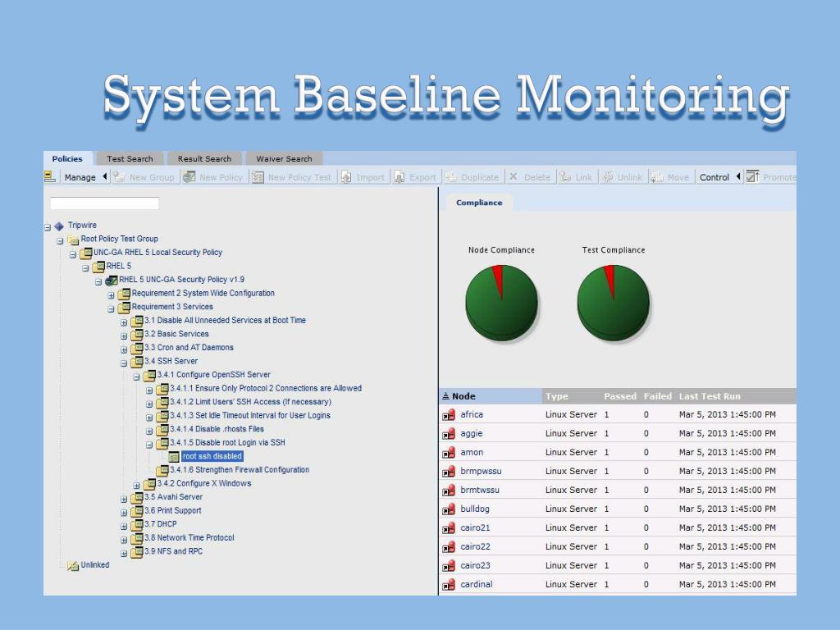This screenshot has width=840, height=630.
Task: Click the search field above the tree
Action: tap(104, 203)
